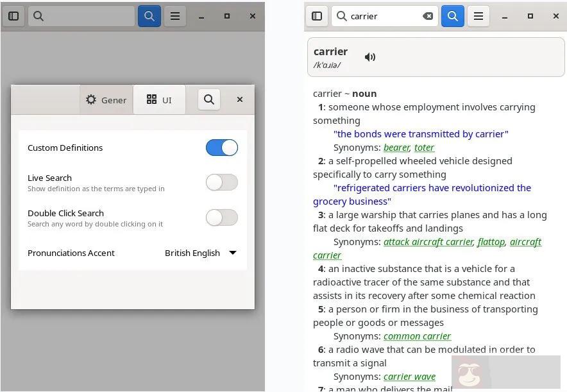Close the preferences dialog
Viewport: 567px width, 392px height.
[240, 99]
